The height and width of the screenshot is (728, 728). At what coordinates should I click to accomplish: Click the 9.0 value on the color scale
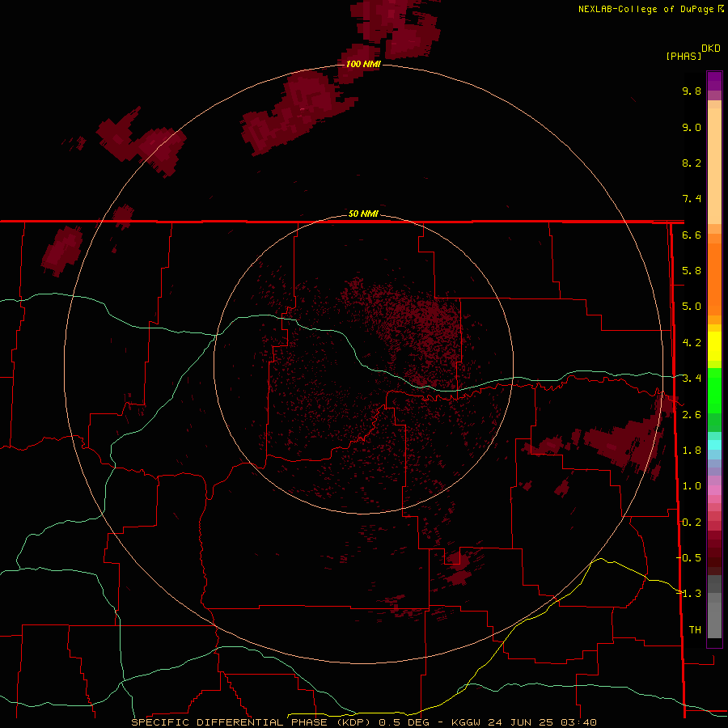(692, 127)
